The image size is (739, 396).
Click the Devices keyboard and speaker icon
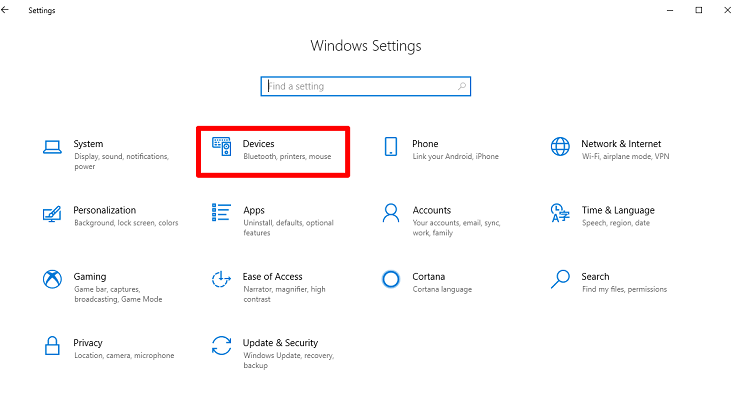pyautogui.click(x=222, y=147)
